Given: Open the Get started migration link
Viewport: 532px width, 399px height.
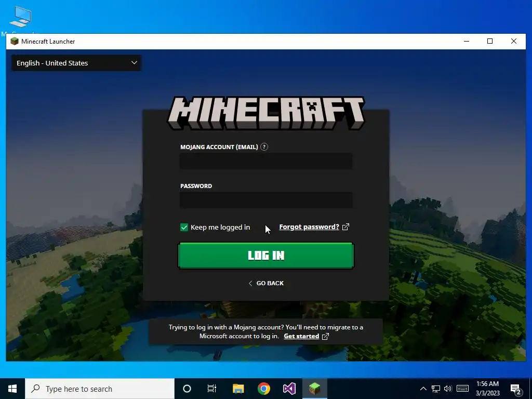Looking at the screenshot, I should [301, 336].
